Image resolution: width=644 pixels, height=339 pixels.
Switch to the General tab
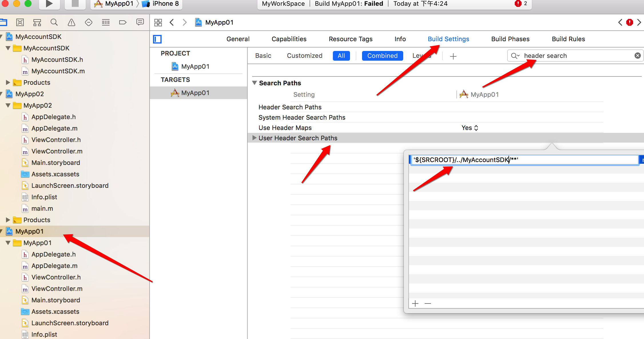pyautogui.click(x=238, y=39)
